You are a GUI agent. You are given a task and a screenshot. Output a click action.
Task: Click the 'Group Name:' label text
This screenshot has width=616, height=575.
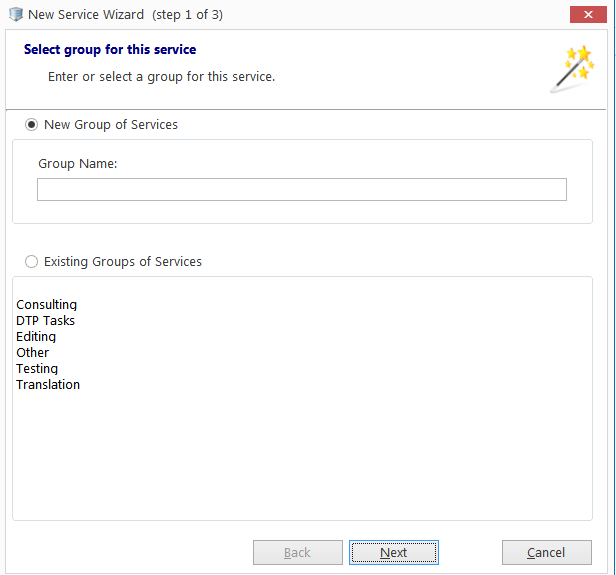(x=77, y=163)
